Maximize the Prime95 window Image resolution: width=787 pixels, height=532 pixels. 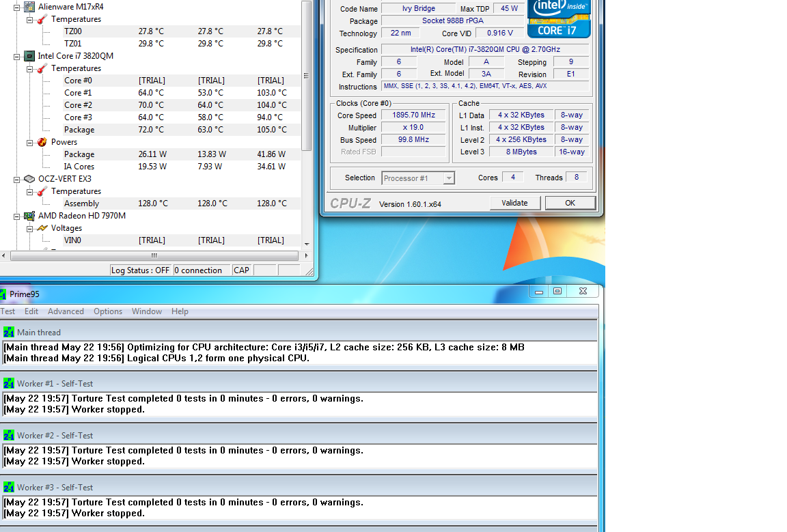[557, 291]
